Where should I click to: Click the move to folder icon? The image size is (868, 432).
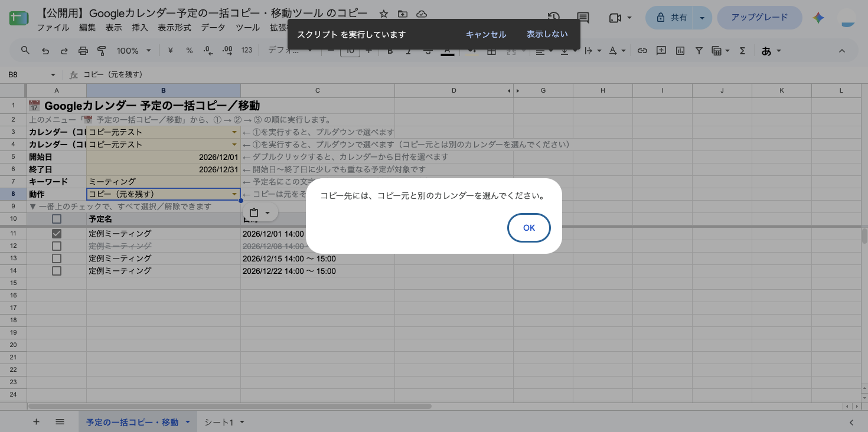point(403,14)
